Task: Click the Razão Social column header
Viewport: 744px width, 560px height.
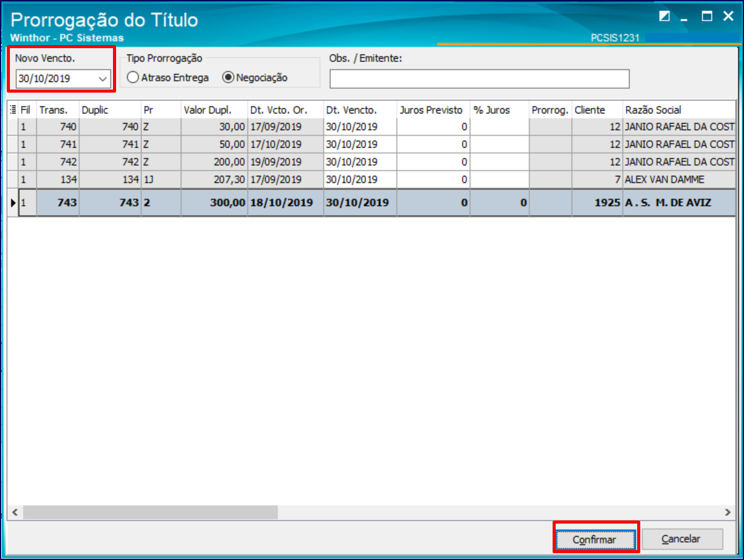Action: click(679, 110)
